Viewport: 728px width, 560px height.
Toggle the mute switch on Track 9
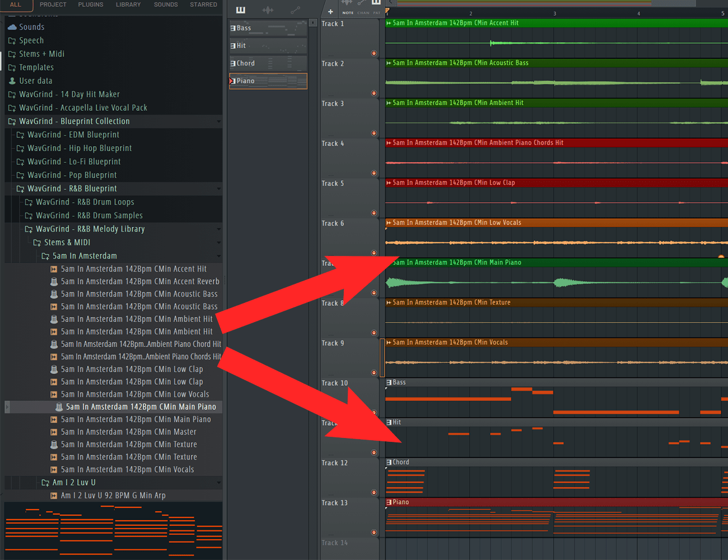374,372
